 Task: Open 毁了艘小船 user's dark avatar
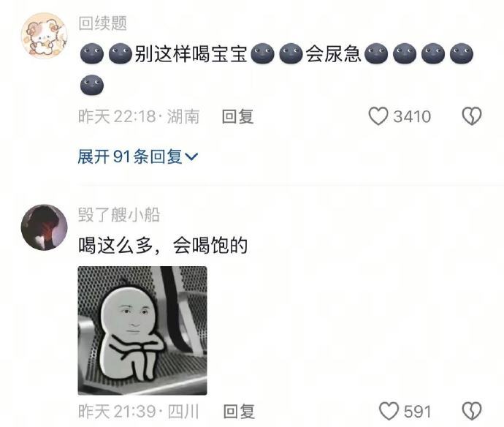point(44,227)
